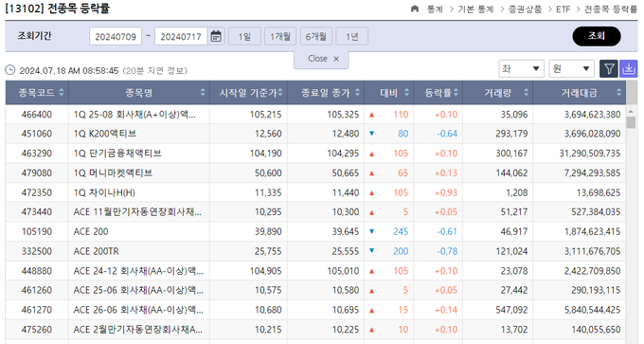Edit the start date field 20240709
The image size is (644, 344).
click(116, 37)
